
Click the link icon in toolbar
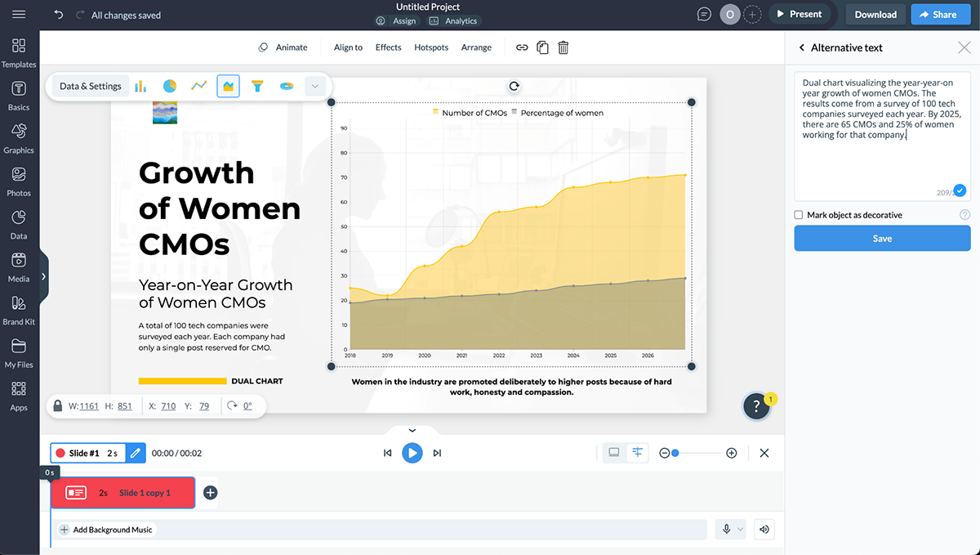pos(522,47)
